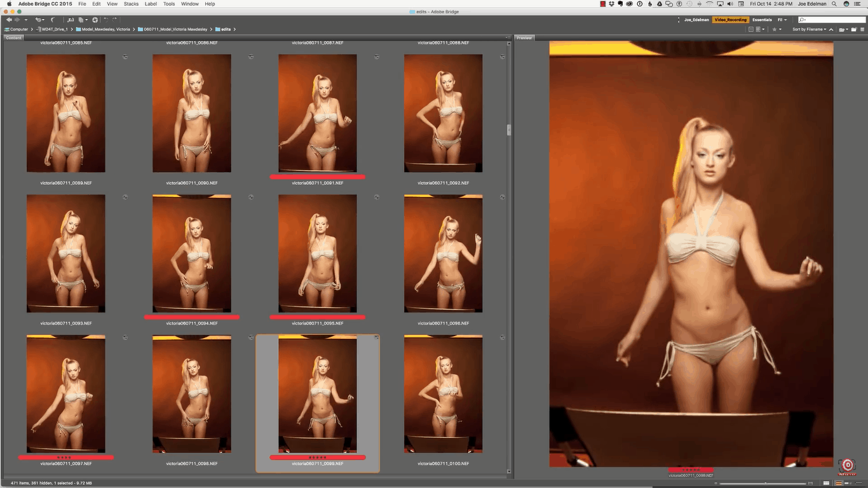Image resolution: width=868 pixels, height=488 pixels.
Task: Click the Apple menu icon
Action: click(x=9, y=4)
